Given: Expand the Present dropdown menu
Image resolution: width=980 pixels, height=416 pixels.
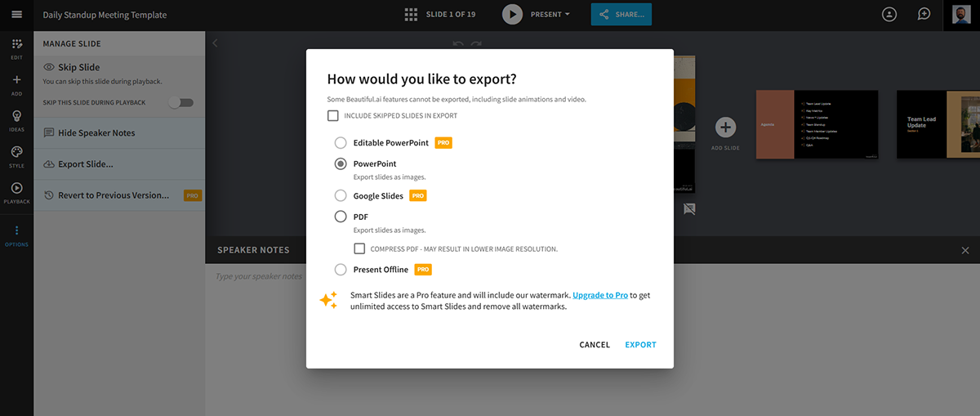Looking at the screenshot, I should coord(550,15).
